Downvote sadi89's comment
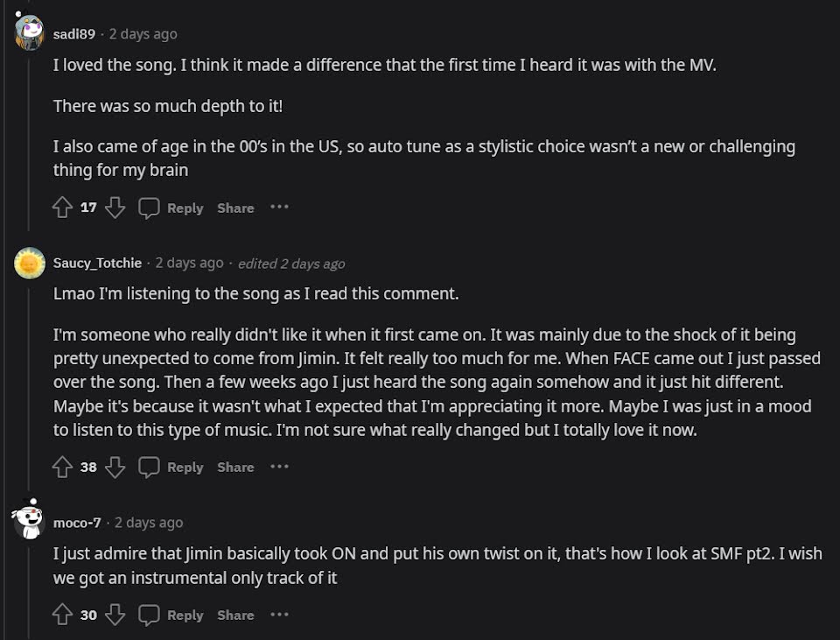Viewport: 840px width, 640px height. (x=115, y=207)
